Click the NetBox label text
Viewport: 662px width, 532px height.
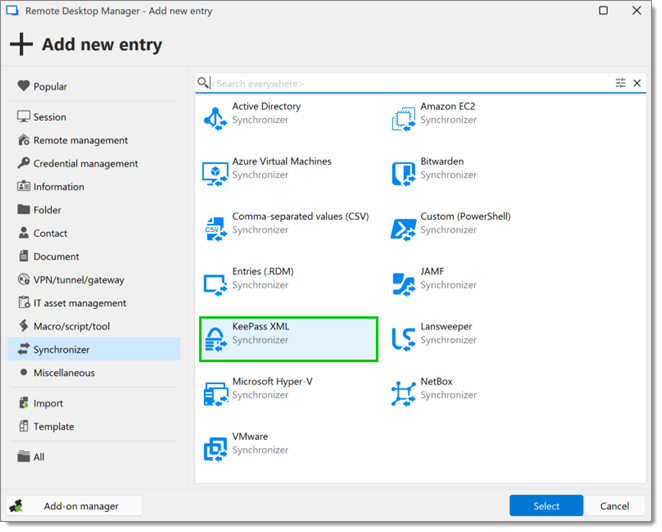[x=436, y=381]
